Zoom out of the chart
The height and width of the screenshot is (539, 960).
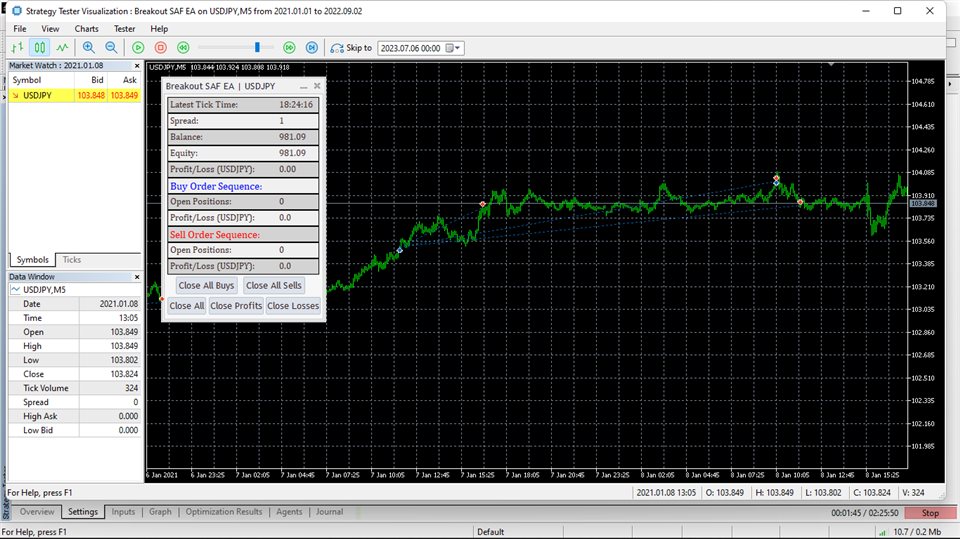(x=111, y=47)
